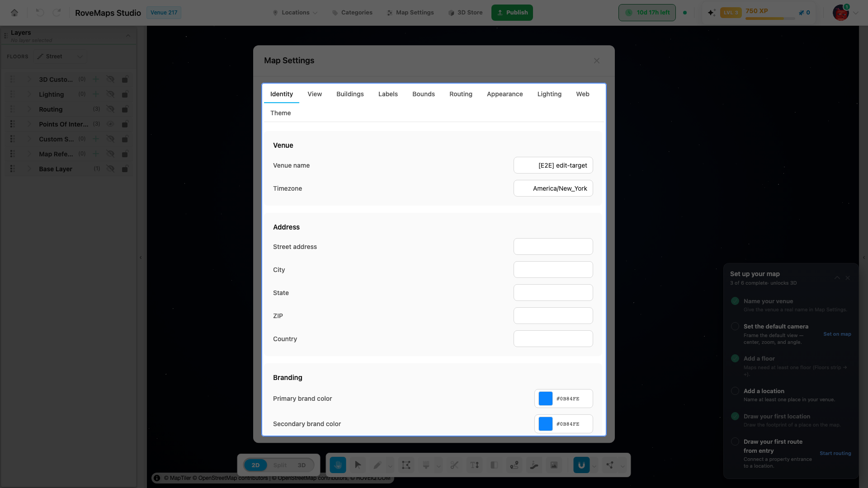Show the 3D Custom layer
868x488 pixels.
pos(110,79)
